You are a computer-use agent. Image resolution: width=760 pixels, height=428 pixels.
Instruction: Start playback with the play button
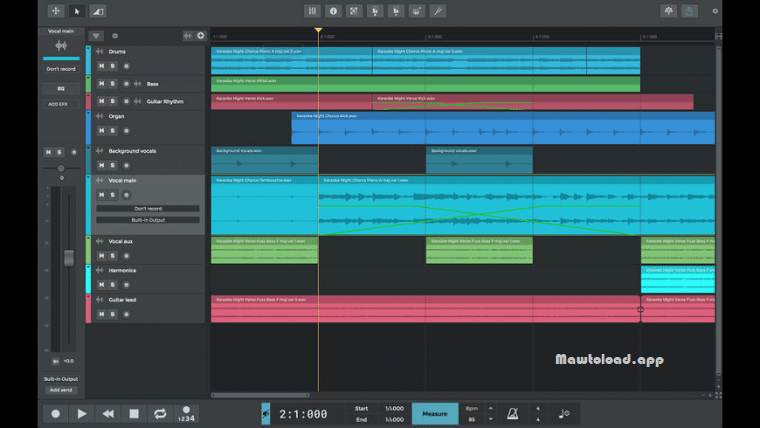click(x=81, y=413)
